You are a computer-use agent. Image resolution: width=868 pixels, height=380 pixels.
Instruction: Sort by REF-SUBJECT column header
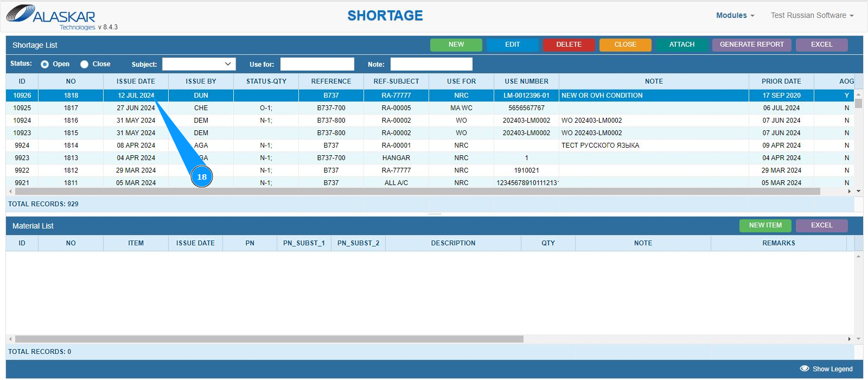(x=396, y=81)
